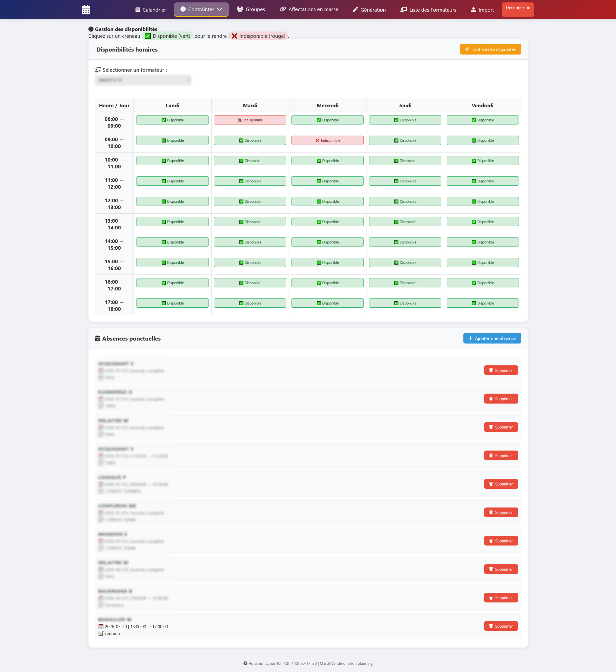Click the Calendrier calendar icon
The height and width of the screenshot is (672, 616).
click(138, 10)
